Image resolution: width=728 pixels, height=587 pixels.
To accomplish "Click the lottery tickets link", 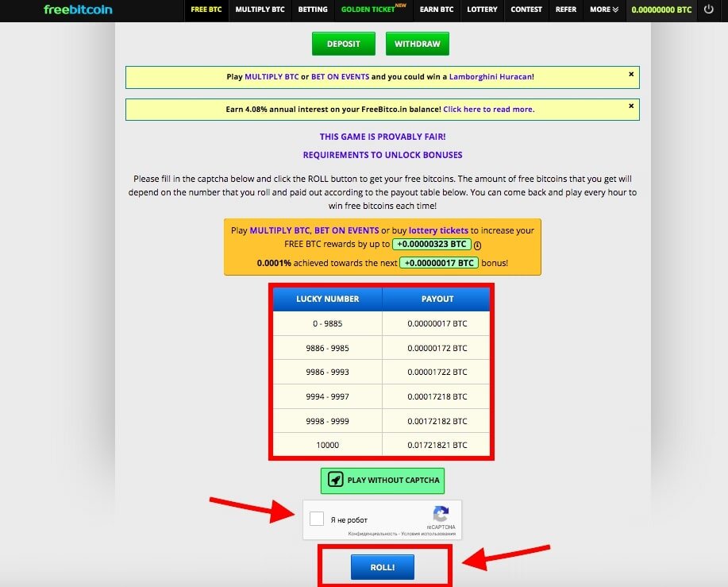I will (438, 230).
